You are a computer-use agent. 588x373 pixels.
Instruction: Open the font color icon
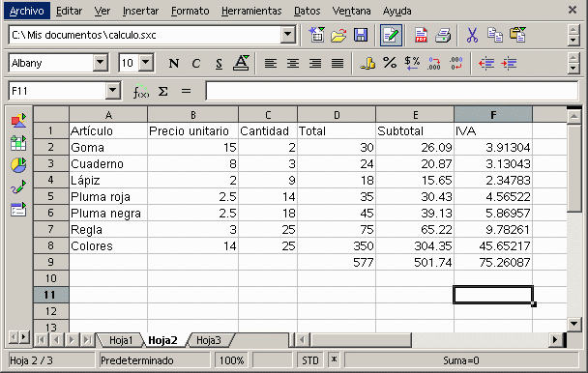pos(241,63)
